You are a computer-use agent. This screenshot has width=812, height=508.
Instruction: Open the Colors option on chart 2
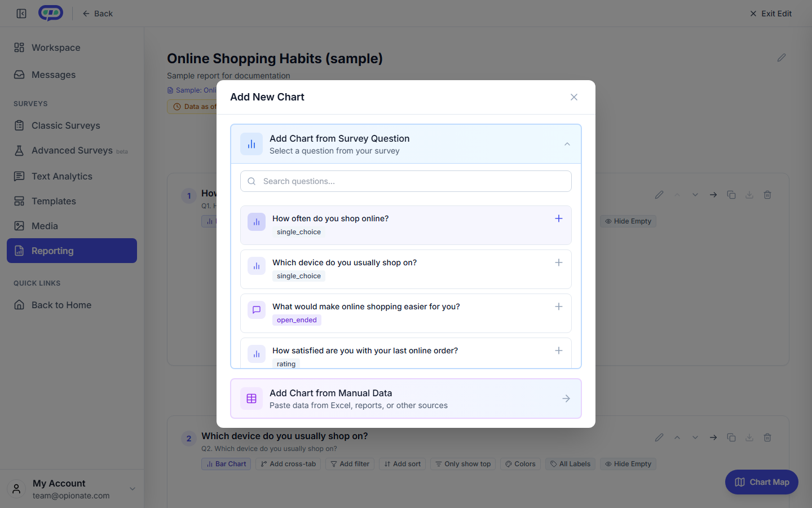click(x=520, y=464)
